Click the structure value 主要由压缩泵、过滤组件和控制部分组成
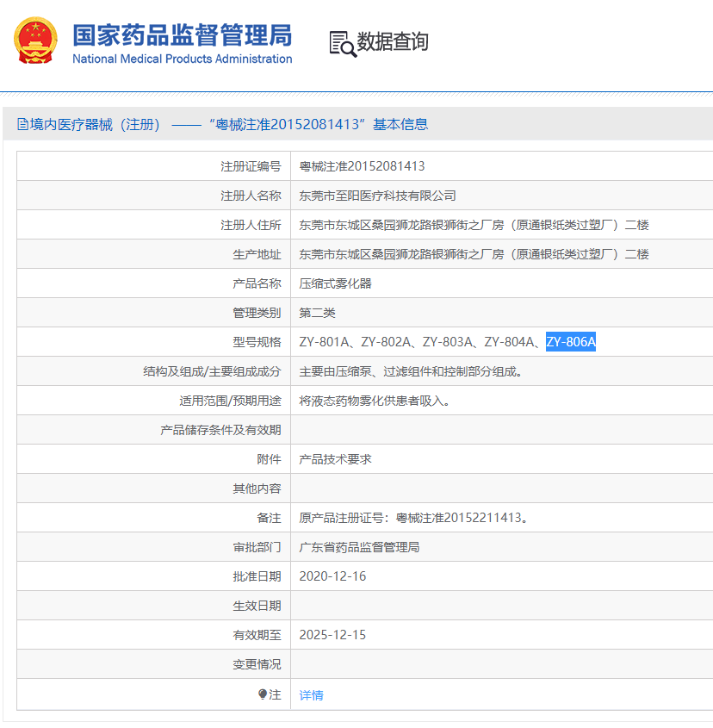Screen dimensions: 713x728 click(x=411, y=371)
